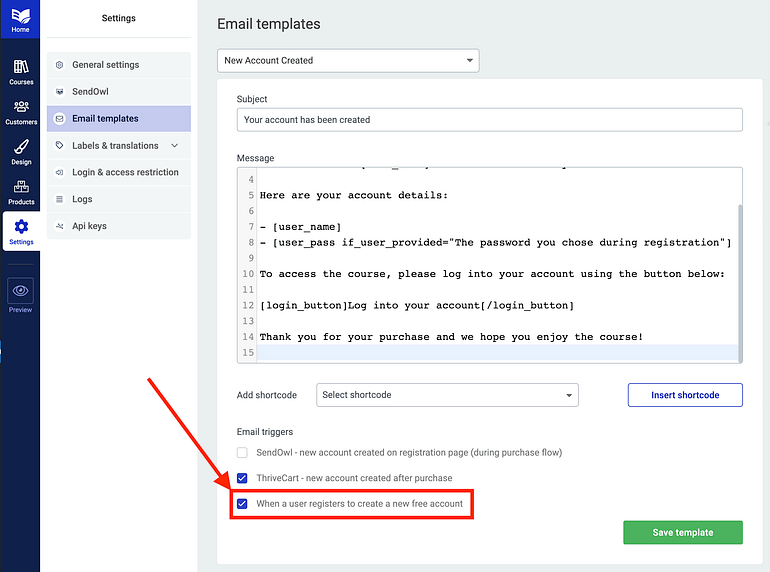Go to Customers via sidebar icon
Screen dimensions: 770x572
[21, 108]
